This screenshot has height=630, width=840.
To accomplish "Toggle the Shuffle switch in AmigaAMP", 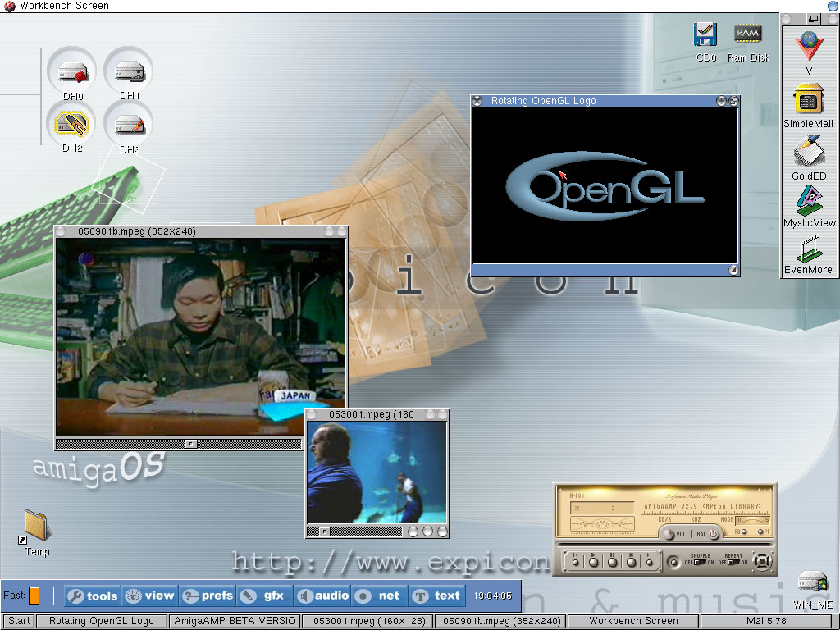I will [699, 562].
